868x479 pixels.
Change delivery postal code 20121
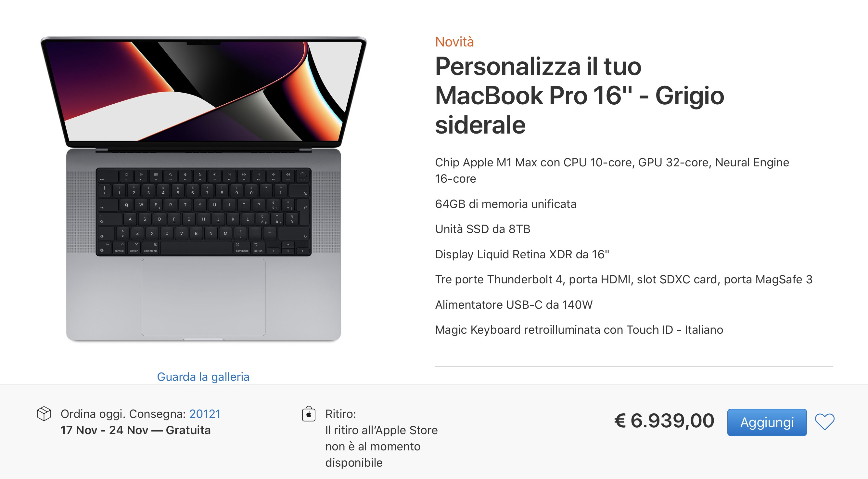tap(205, 414)
